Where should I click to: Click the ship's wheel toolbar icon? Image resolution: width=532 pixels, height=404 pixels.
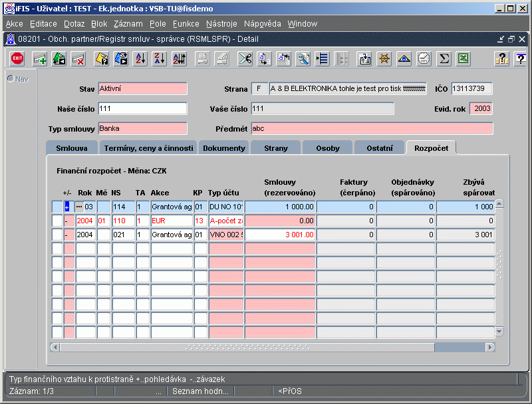(384, 58)
